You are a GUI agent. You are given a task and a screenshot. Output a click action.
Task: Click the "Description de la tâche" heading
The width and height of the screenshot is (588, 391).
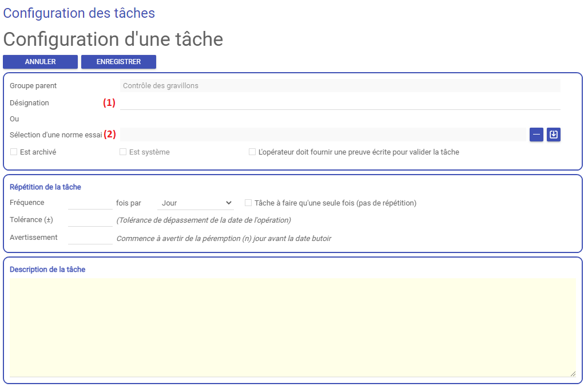tap(47, 270)
